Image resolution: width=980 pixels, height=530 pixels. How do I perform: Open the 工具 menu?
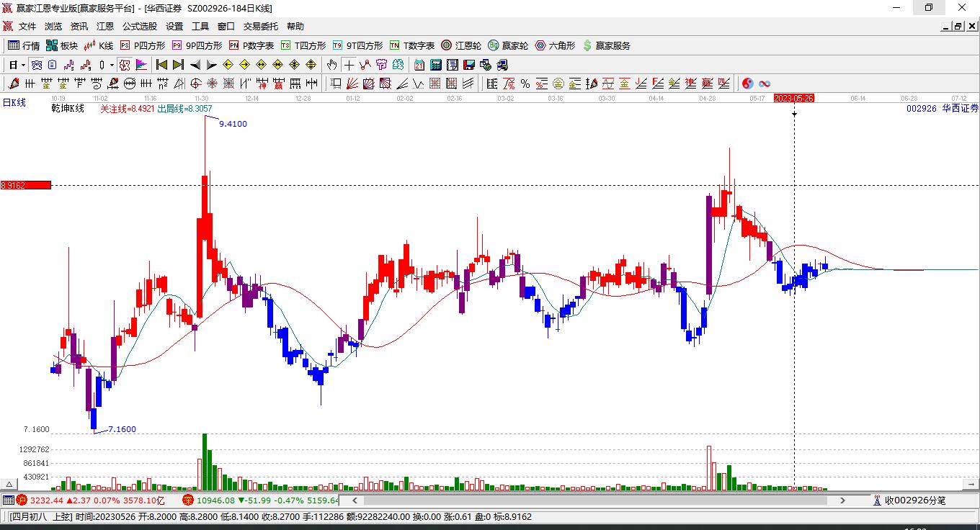coord(200,27)
